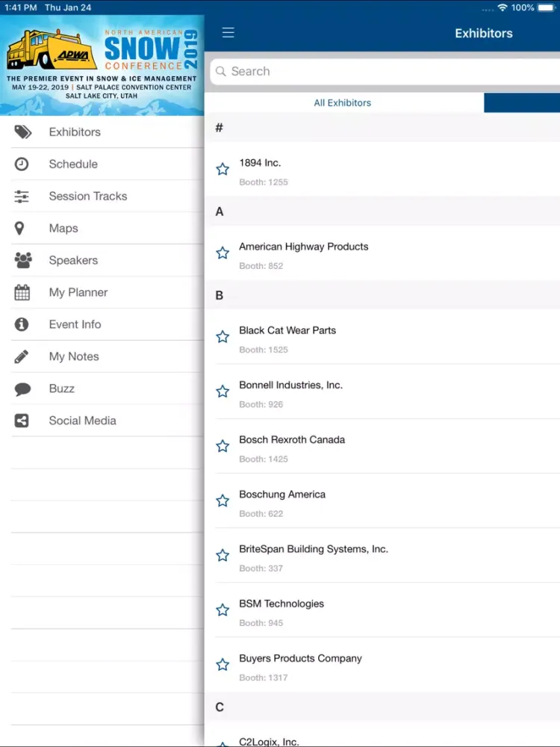Tap the Snow Conference 2019 banner
The width and height of the screenshot is (560, 747).
point(102,65)
